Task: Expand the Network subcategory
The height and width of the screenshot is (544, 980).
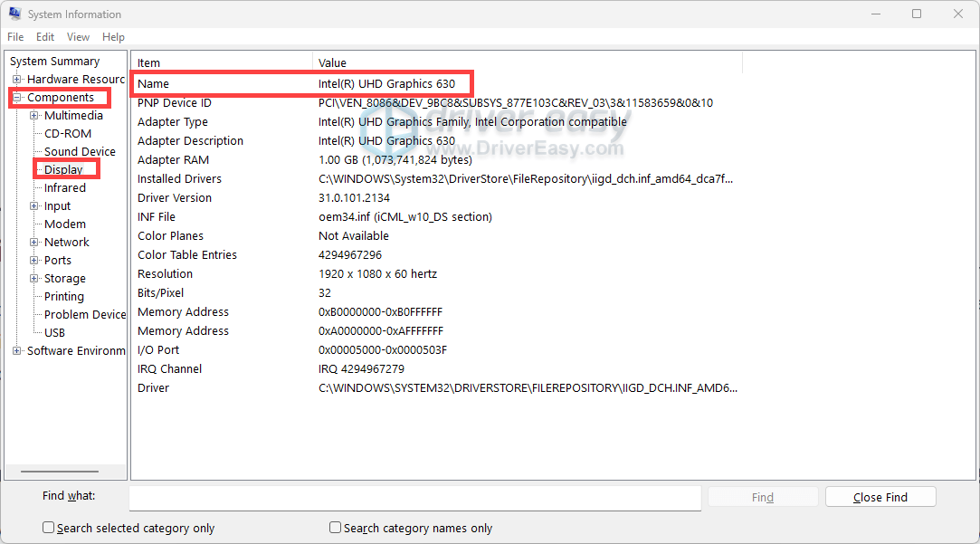Action: point(34,243)
